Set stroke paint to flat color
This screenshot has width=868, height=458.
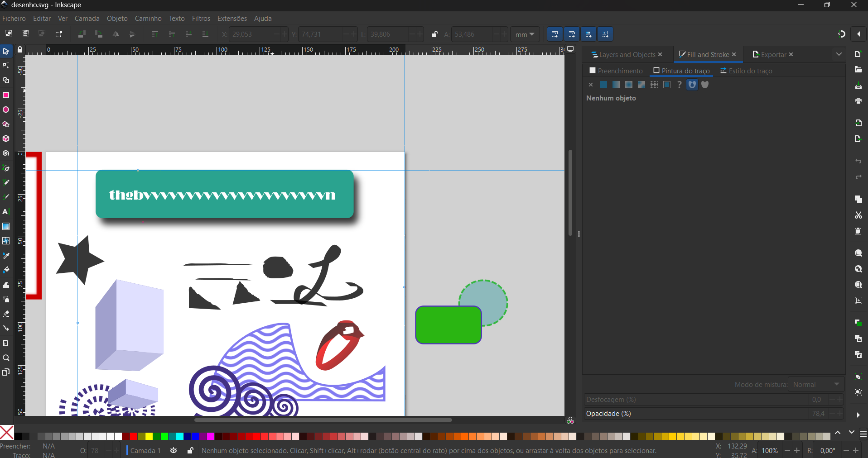tap(603, 85)
